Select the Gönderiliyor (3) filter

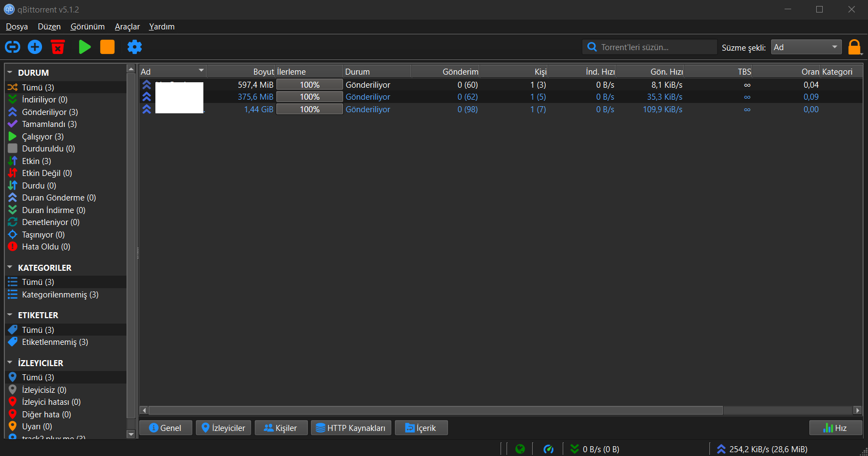point(50,112)
